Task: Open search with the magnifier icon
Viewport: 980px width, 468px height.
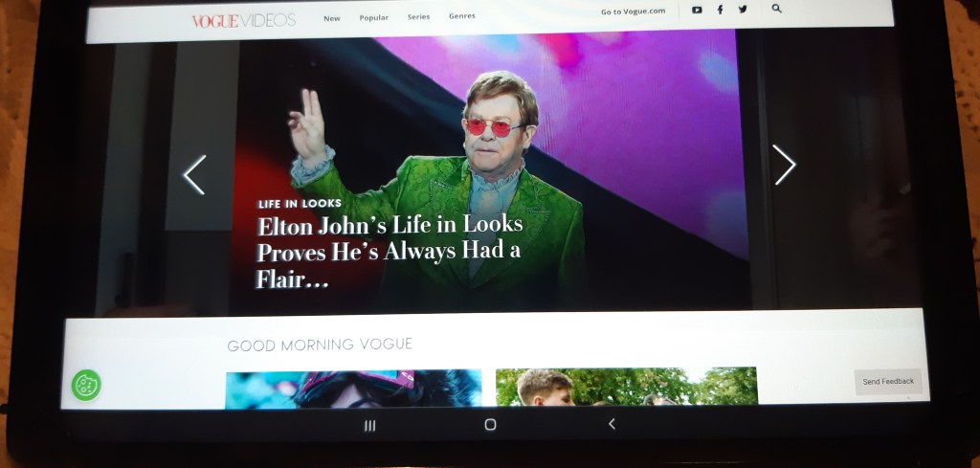Action: pos(776,9)
